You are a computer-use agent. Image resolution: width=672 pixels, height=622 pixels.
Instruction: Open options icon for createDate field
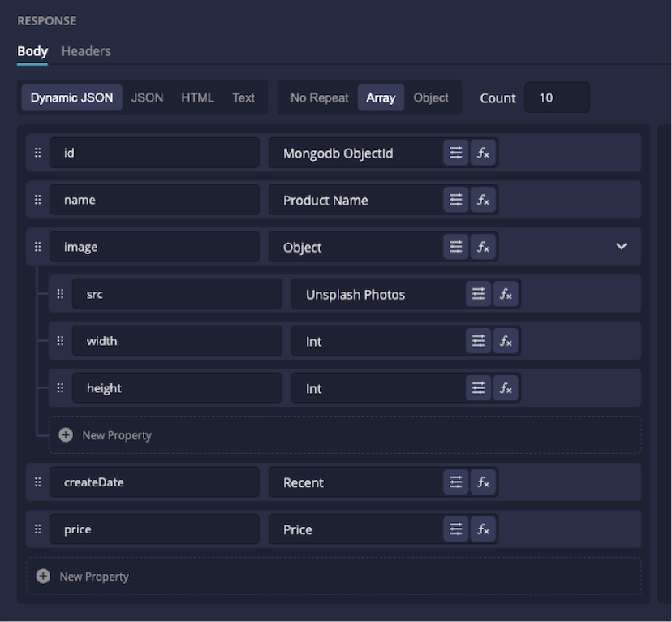(x=455, y=482)
